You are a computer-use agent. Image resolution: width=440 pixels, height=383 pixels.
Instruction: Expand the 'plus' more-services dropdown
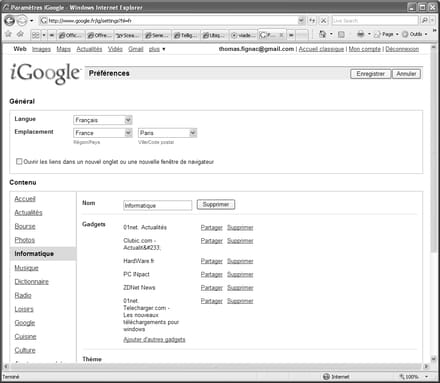point(157,49)
